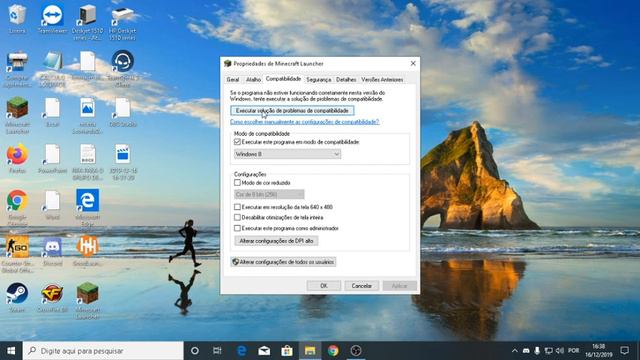
Task: Select the Discord desktop shortcut
Action: click(x=52, y=251)
